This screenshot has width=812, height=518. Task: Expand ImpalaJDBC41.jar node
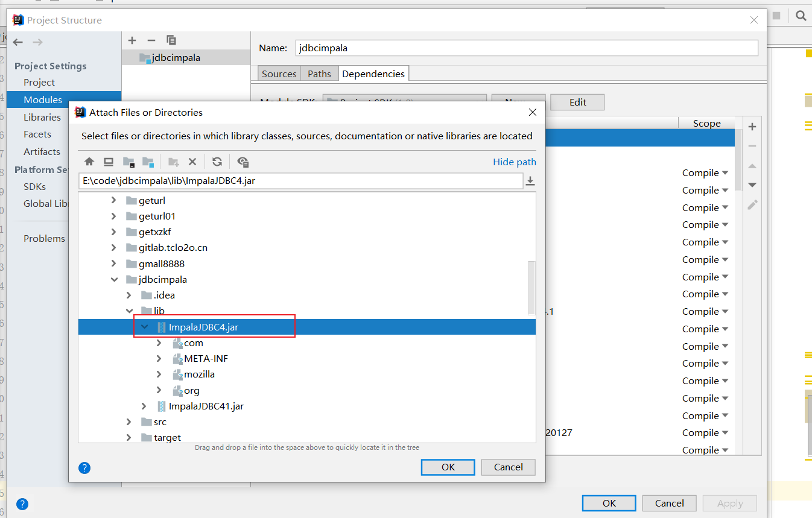pos(144,406)
